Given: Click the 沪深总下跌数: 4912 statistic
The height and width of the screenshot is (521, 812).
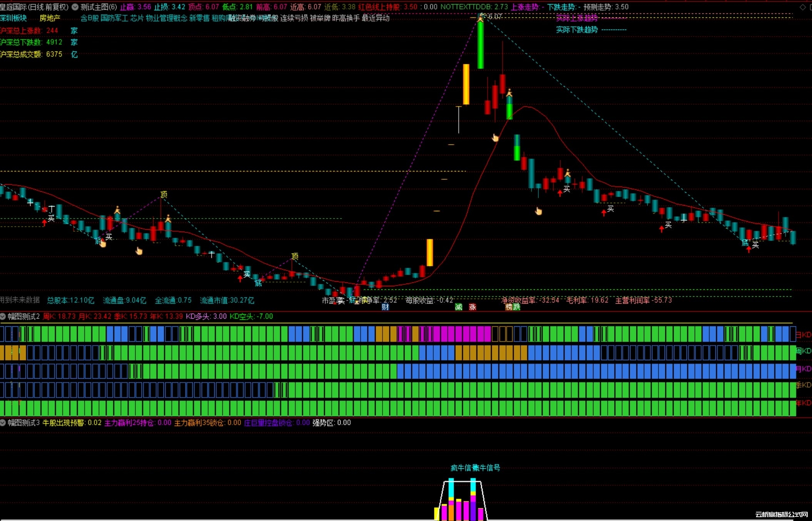Looking at the screenshot, I should coord(31,42).
